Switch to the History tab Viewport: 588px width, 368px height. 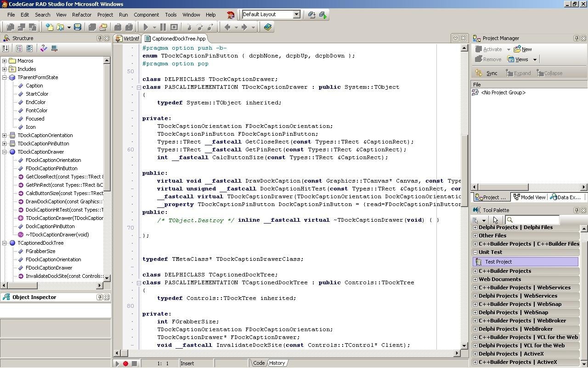coord(277,363)
